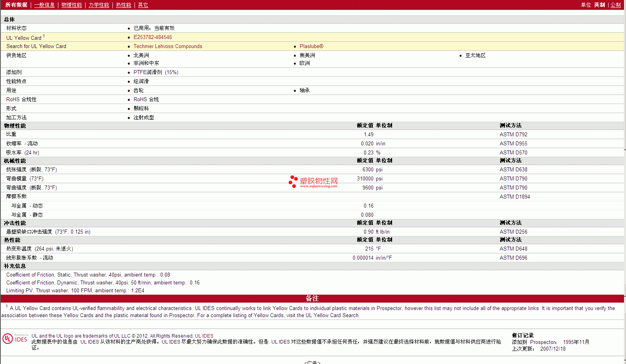Image resolution: width=626 pixels, height=364 pixels.
Task: Switch units to 公制 (metric)
Action: [615, 5]
